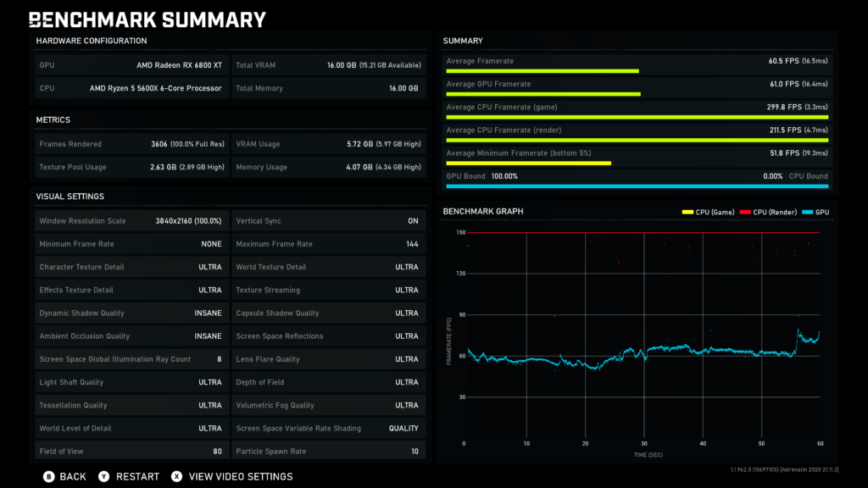The height and width of the screenshot is (488, 868).
Task: Select Field of View 80 row
Action: (131, 450)
